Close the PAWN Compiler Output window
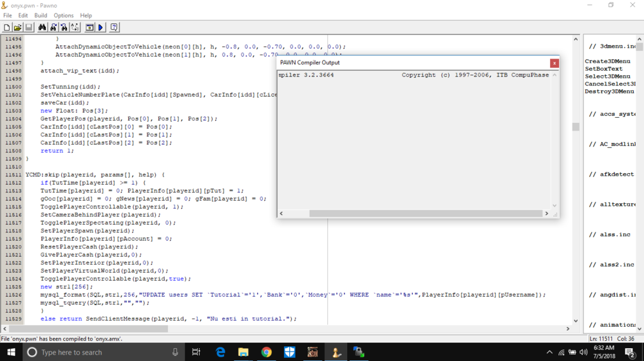The image size is (644, 361). [554, 63]
